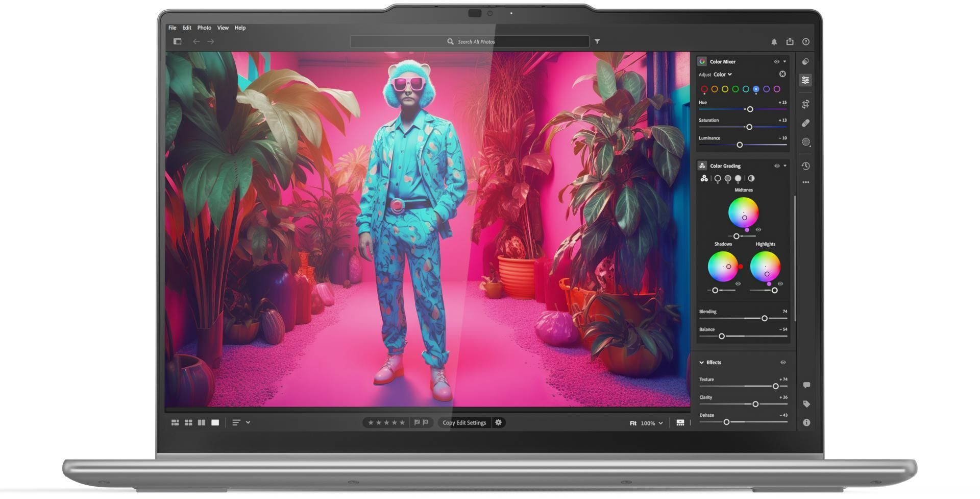Collapse the Effects section
This screenshot has width=980, height=499.
pos(702,362)
